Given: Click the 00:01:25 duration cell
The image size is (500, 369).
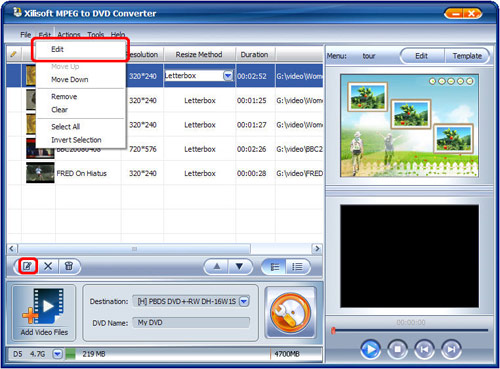Looking at the screenshot, I should [x=252, y=100].
